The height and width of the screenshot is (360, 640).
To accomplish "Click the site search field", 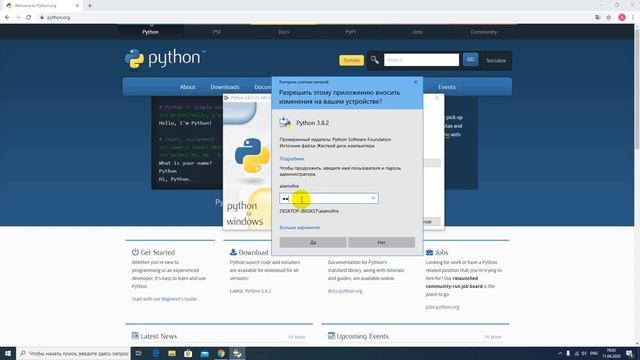I will click(x=421, y=60).
